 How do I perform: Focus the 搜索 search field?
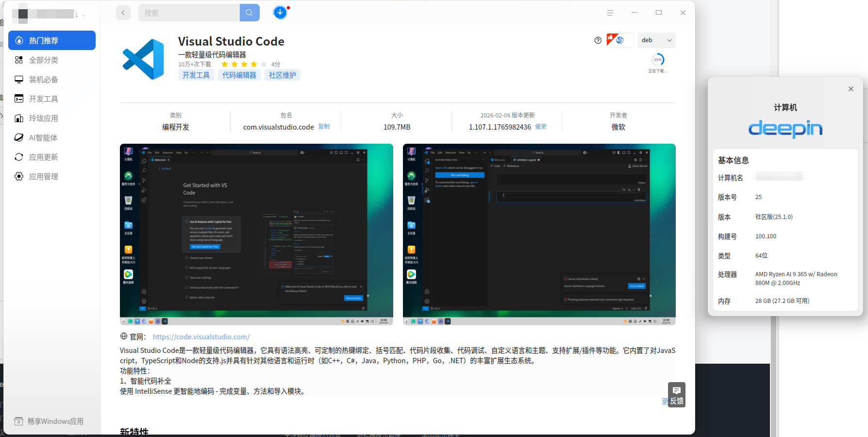pos(189,13)
